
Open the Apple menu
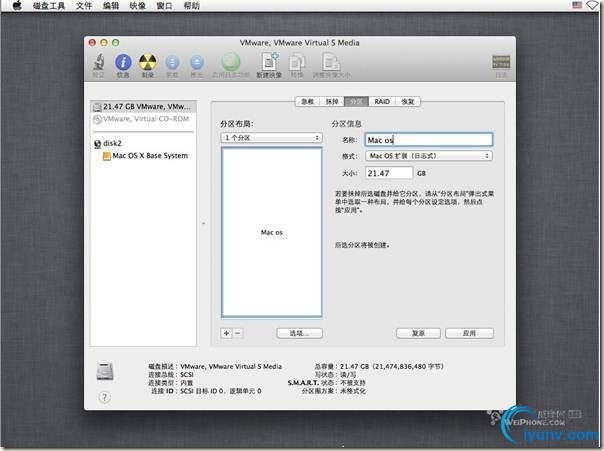click(17, 5)
